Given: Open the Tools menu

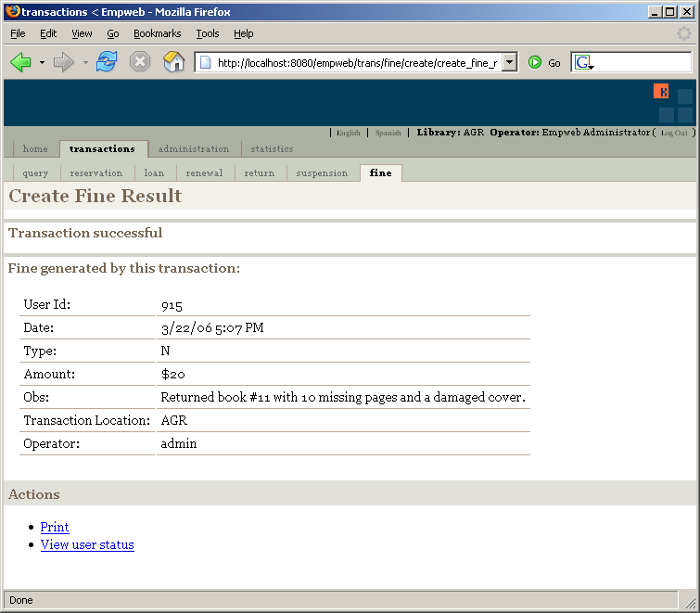Looking at the screenshot, I should (208, 33).
